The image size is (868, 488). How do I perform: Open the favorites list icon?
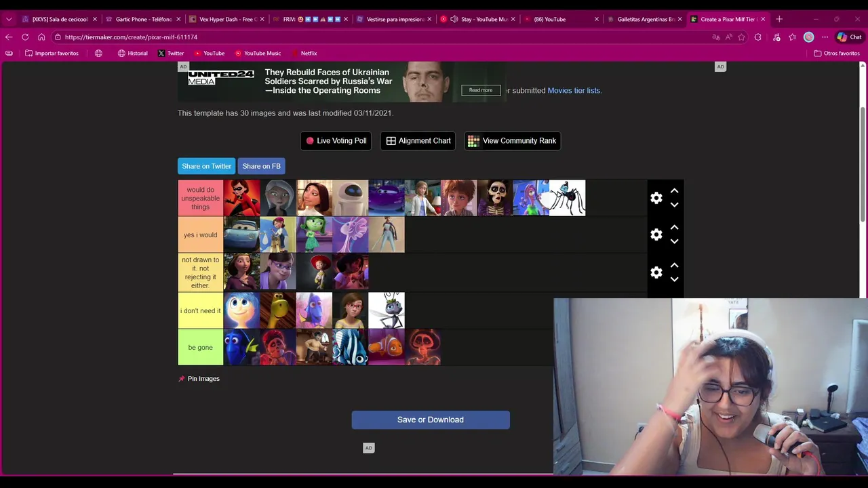pyautogui.click(x=792, y=37)
